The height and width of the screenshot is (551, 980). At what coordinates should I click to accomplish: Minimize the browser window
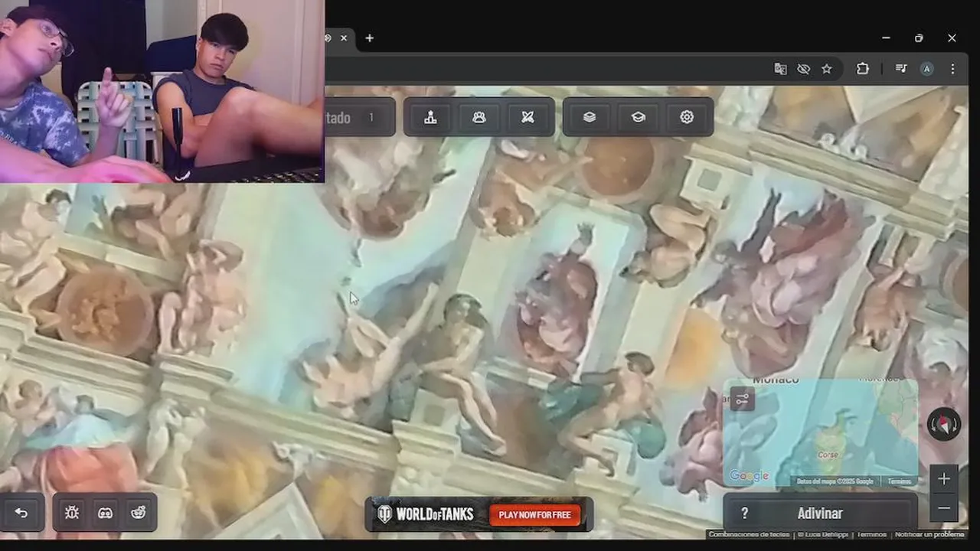coord(886,38)
